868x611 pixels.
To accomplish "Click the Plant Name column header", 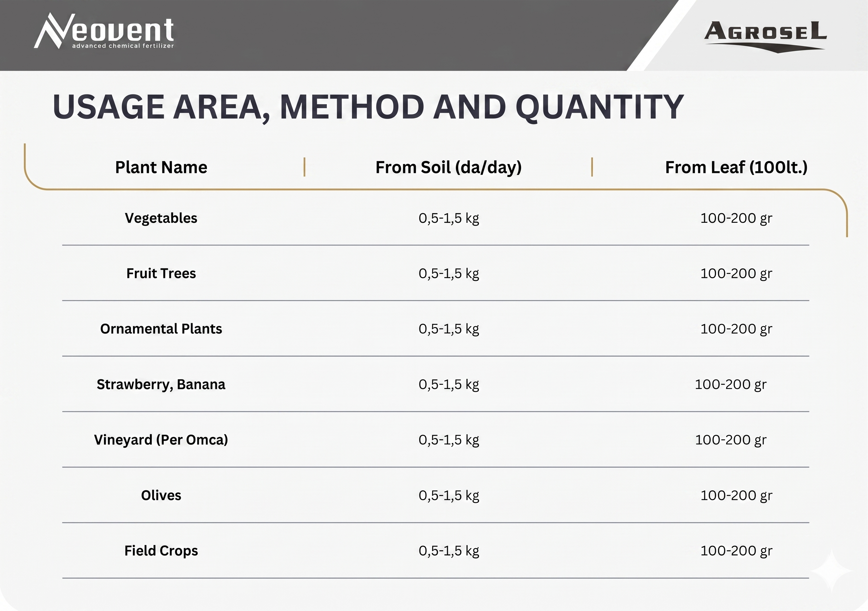I will coord(161,167).
